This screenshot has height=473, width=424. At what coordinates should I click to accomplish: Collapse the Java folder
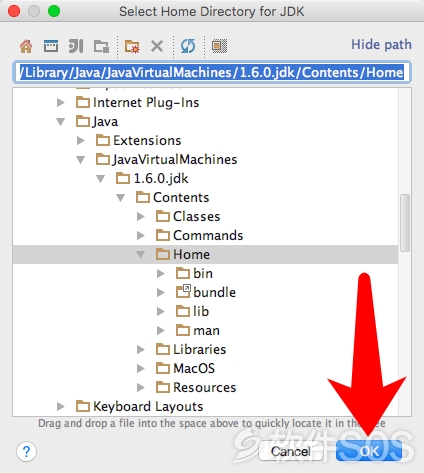click(x=61, y=122)
